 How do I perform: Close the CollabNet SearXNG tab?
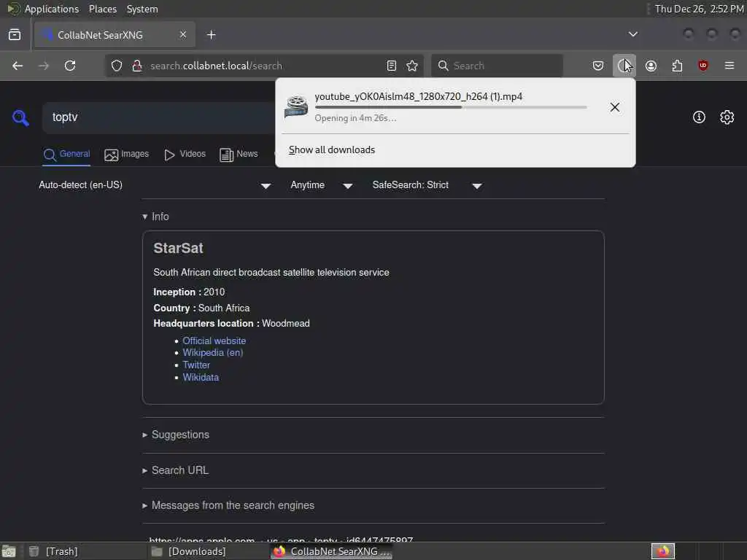pos(183,35)
